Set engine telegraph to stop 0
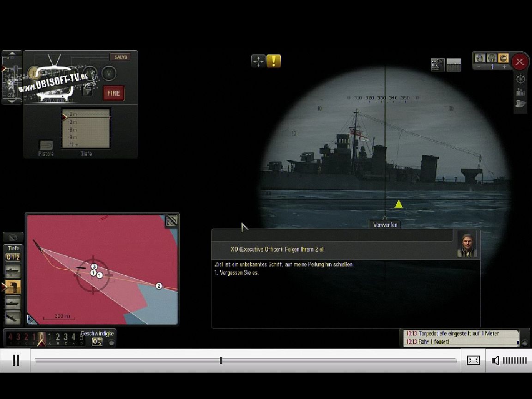The width and height of the screenshot is (532, 399). point(42,337)
